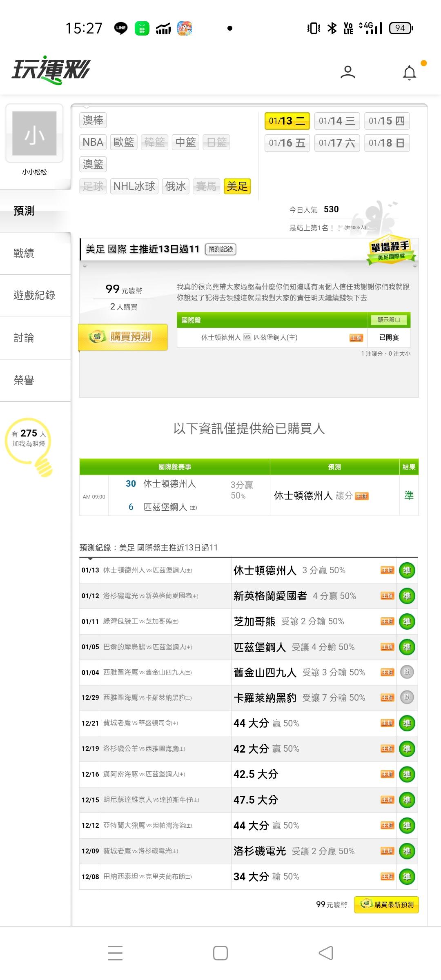Tap the 單場殺手 award badge
This screenshot has width=441, height=980.
click(390, 250)
